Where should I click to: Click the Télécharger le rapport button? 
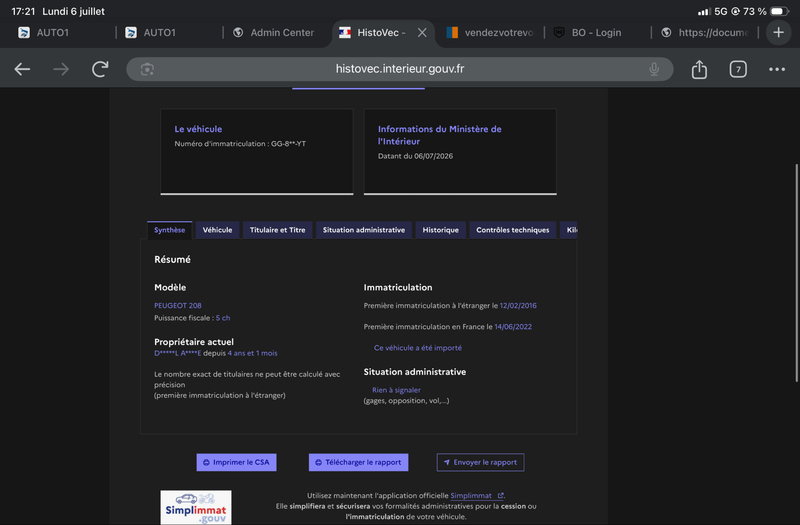pyautogui.click(x=358, y=462)
